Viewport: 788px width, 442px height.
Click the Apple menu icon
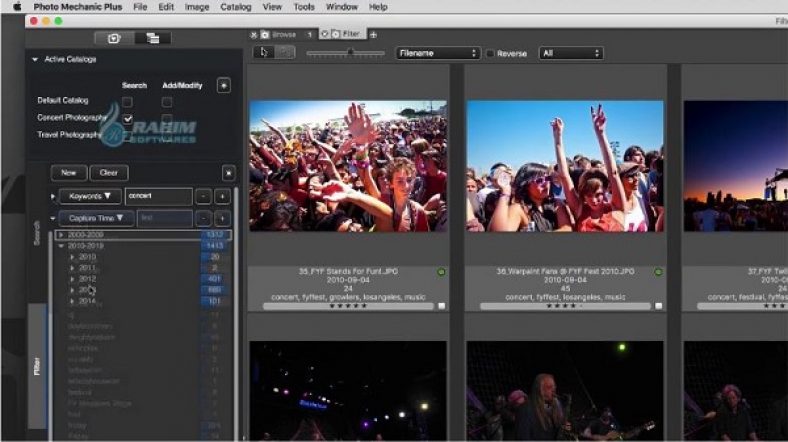click(16, 6)
